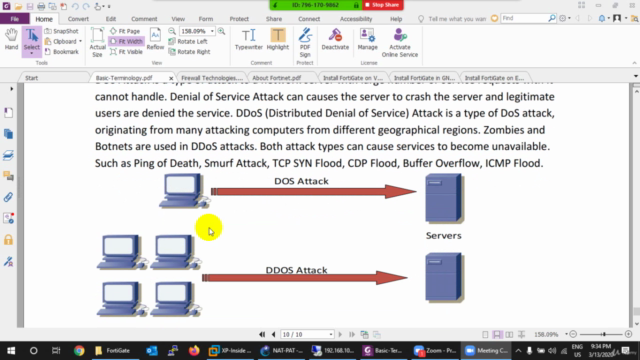
Task: Open bookmarks panel in left sidebar
Action: (x=8, y=113)
